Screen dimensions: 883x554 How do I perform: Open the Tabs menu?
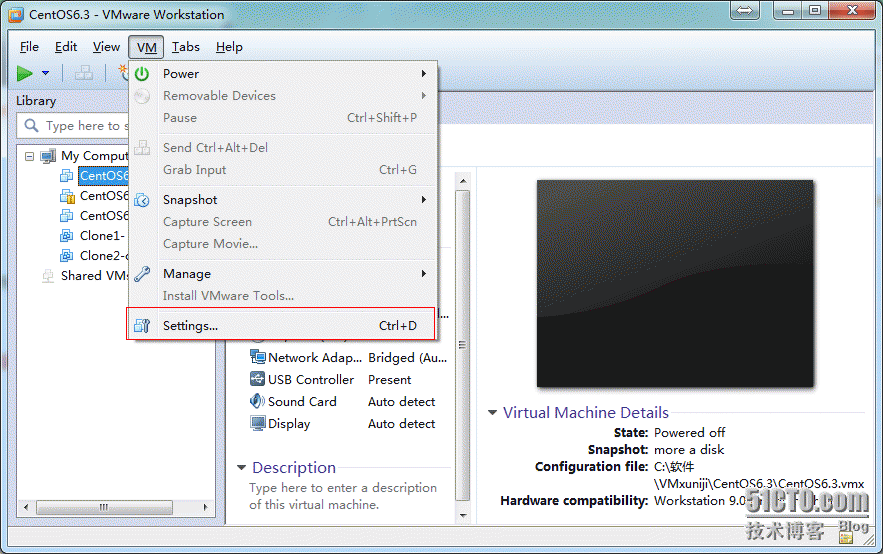pos(185,47)
